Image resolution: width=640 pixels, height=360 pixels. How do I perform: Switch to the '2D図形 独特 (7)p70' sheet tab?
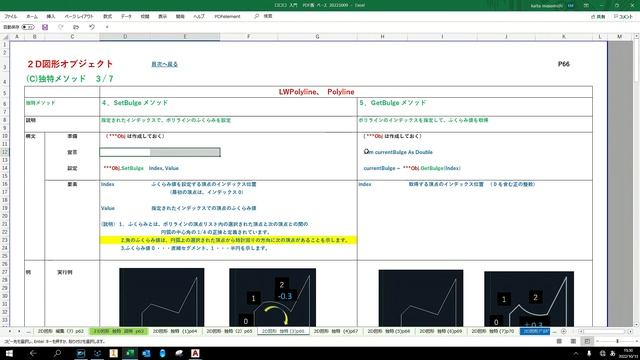click(493, 331)
